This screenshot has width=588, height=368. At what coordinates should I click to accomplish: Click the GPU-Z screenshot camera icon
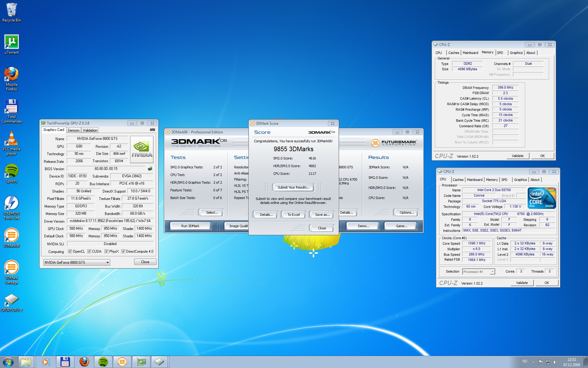pos(152,130)
